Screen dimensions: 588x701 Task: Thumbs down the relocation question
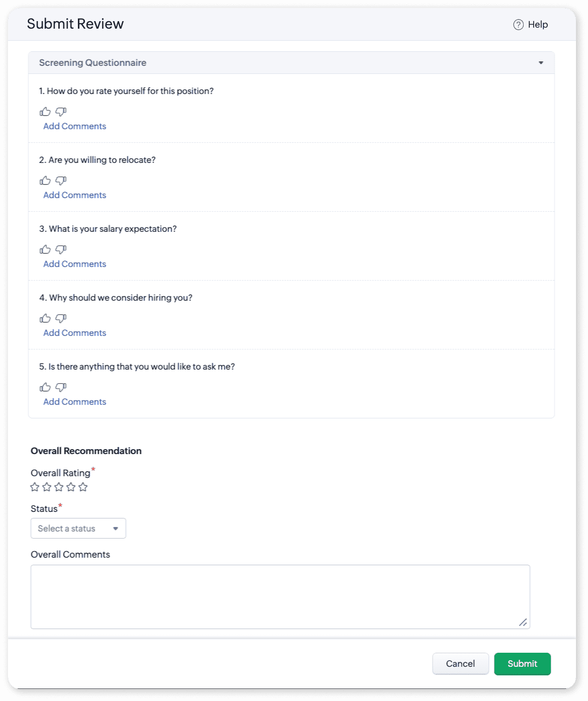click(x=61, y=181)
